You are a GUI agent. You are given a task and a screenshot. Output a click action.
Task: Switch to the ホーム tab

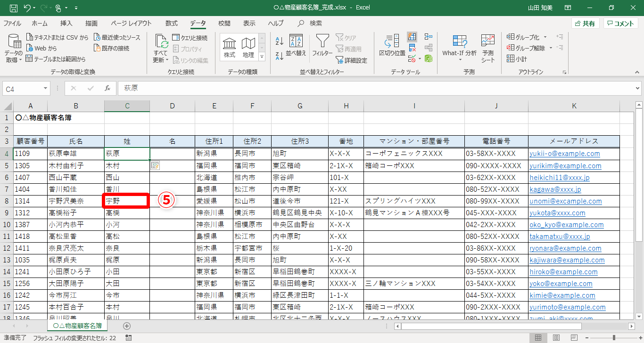[x=40, y=24]
